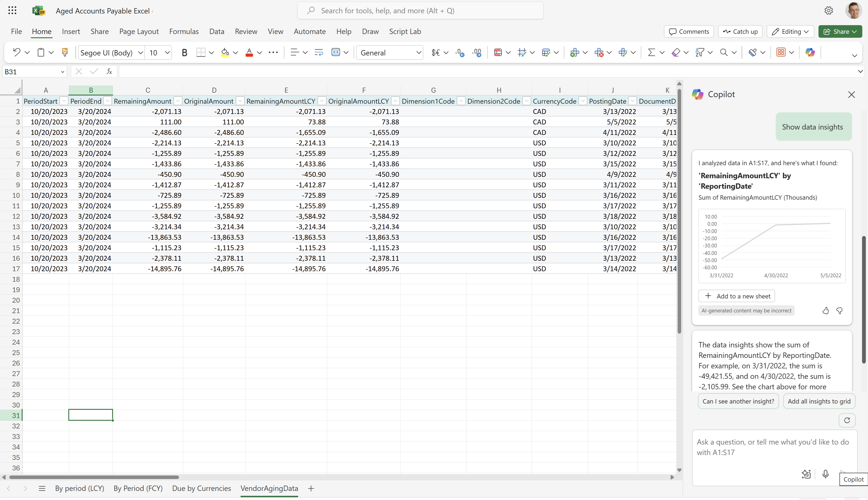Switch to the By Period LCY tab
868x500 pixels.
79,489
